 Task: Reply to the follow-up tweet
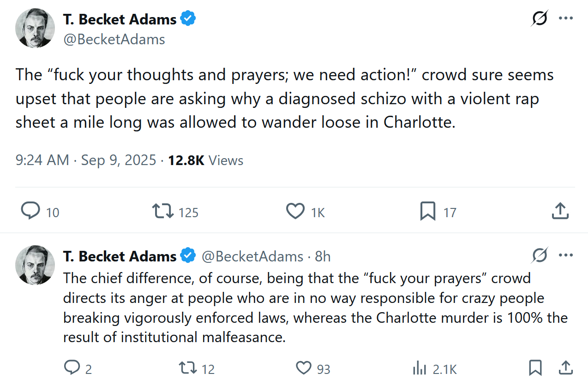[x=72, y=368]
